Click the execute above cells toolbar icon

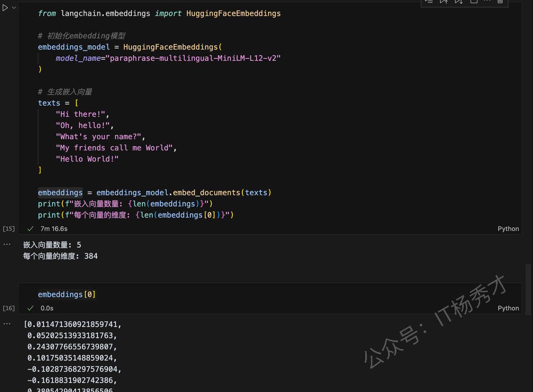pyautogui.click(x=443, y=2)
